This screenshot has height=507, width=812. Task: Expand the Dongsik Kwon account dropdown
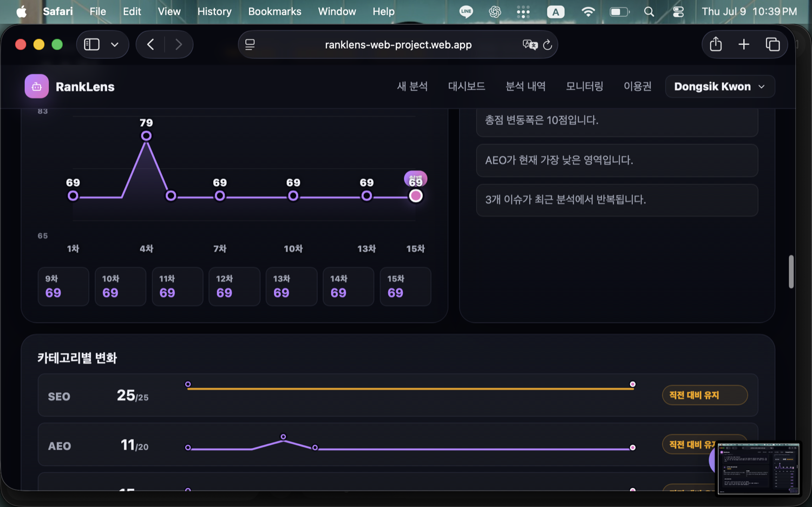point(720,87)
